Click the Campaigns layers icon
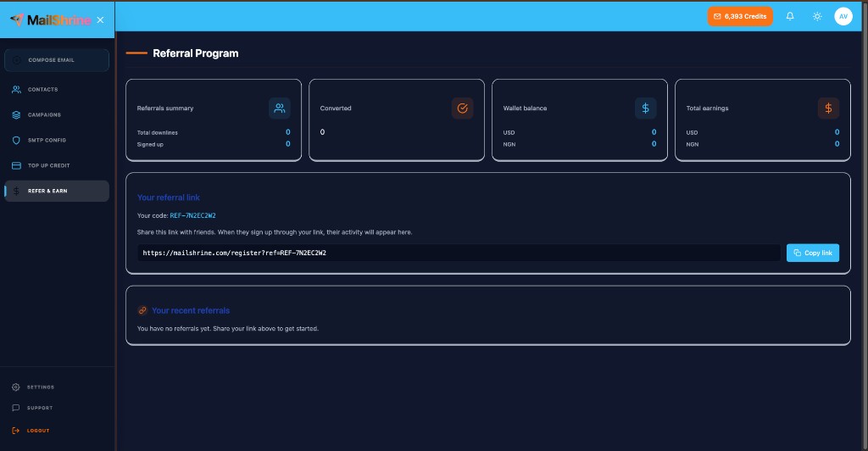The height and width of the screenshot is (451, 868). coord(17,114)
